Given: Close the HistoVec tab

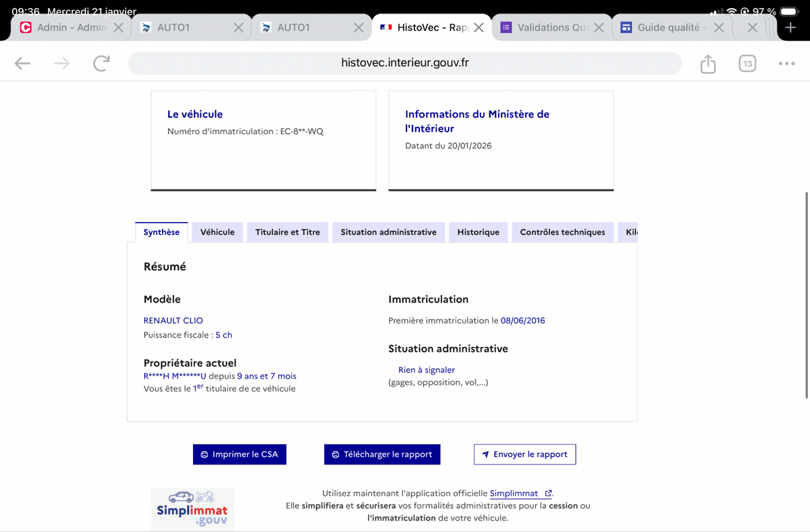Looking at the screenshot, I should click(479, 28).
